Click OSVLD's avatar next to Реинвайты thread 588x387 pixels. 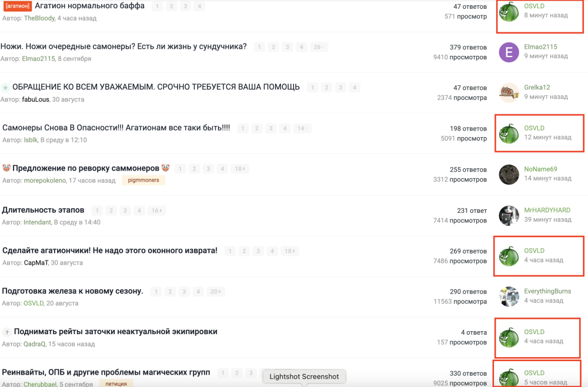[x=509, y=376]
